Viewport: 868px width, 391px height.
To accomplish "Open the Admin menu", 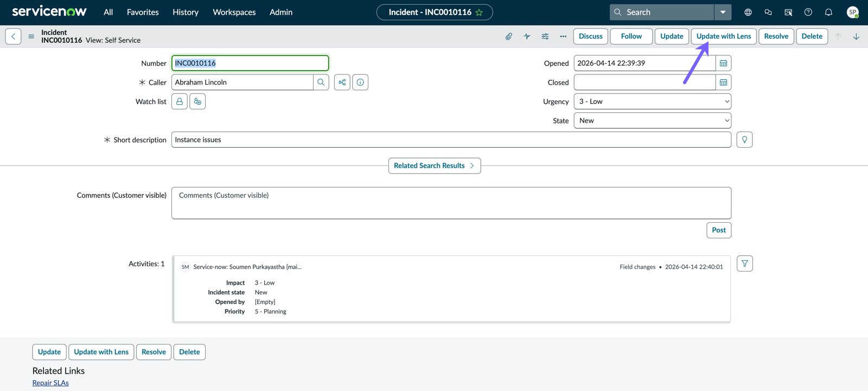I will coord(281,12).
